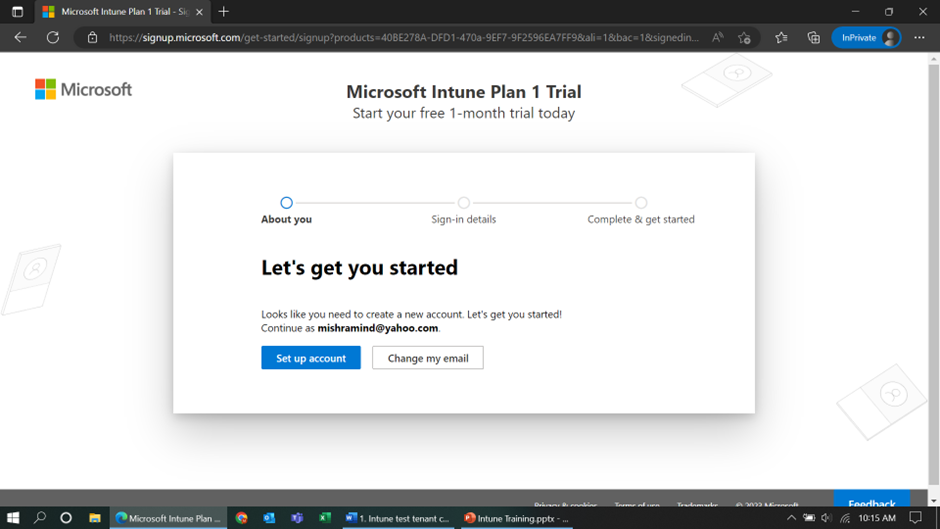The image size is (940, 529).
Task: Open the Windows Start menu
Action: 13,518
